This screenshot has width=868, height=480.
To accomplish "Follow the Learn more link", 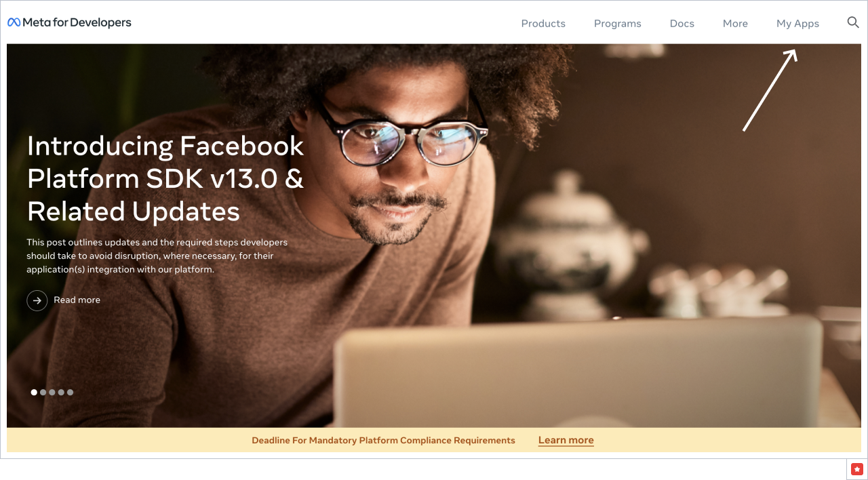I will click(566, 440).
